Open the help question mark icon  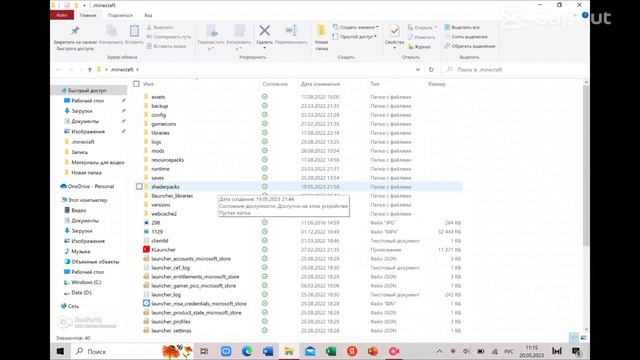pos(585,15)
